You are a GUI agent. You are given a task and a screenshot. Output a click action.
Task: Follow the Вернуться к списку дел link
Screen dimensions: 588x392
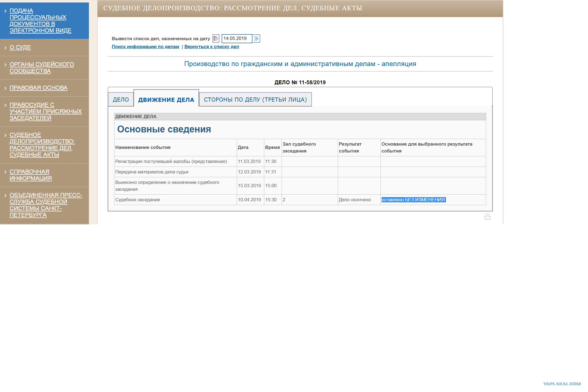[x=212, y=47]
